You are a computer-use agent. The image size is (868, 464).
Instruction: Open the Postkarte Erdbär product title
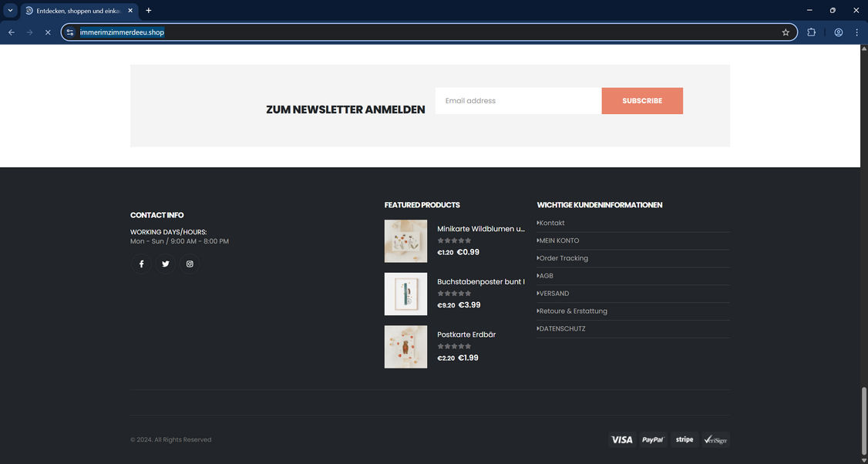(x=466, y=335)
